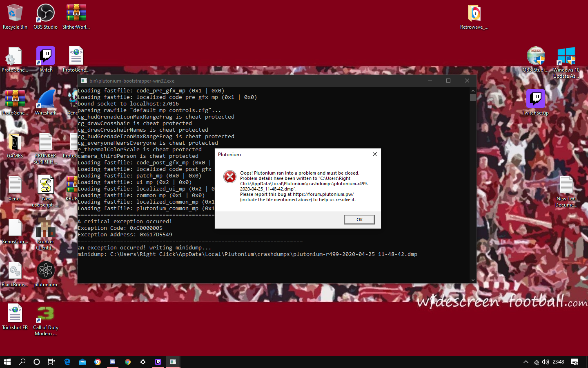Screen dimensions: 588x368
Task: Select BlackBone file desktop icon
Action: (x=15, y=274)
